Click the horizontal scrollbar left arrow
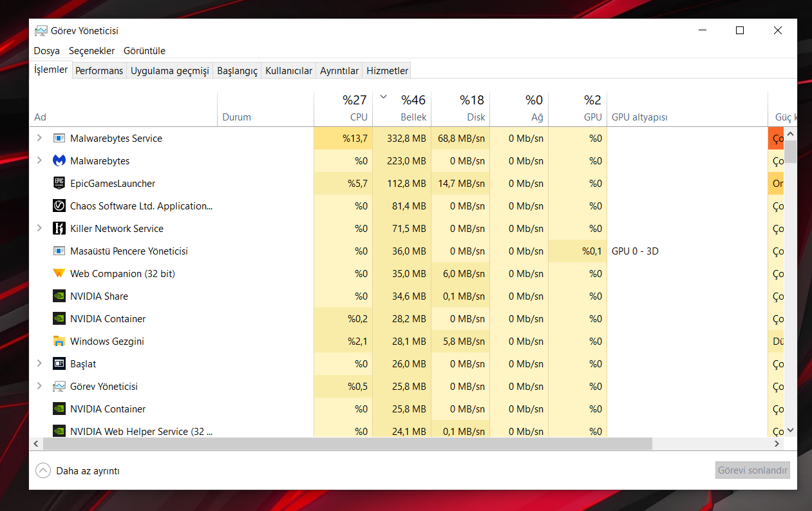The width and height of the screenshot is (812, 511). click(36, 444)
